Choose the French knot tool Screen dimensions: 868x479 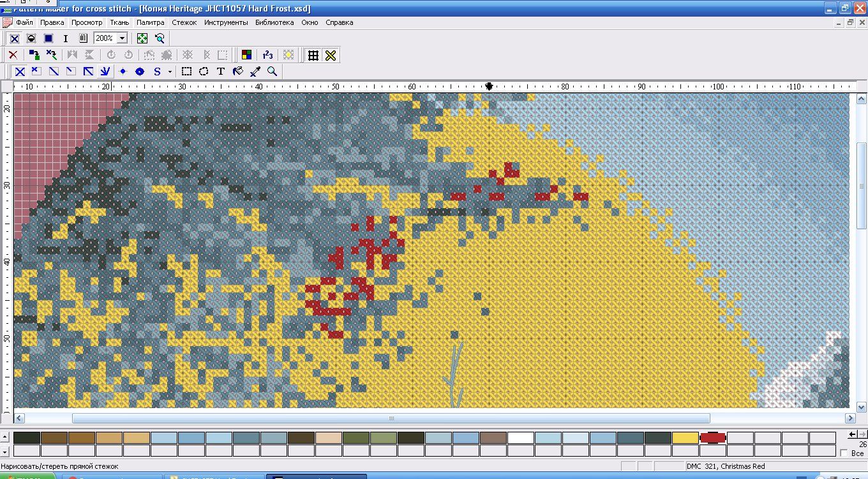tap(123, 72)
